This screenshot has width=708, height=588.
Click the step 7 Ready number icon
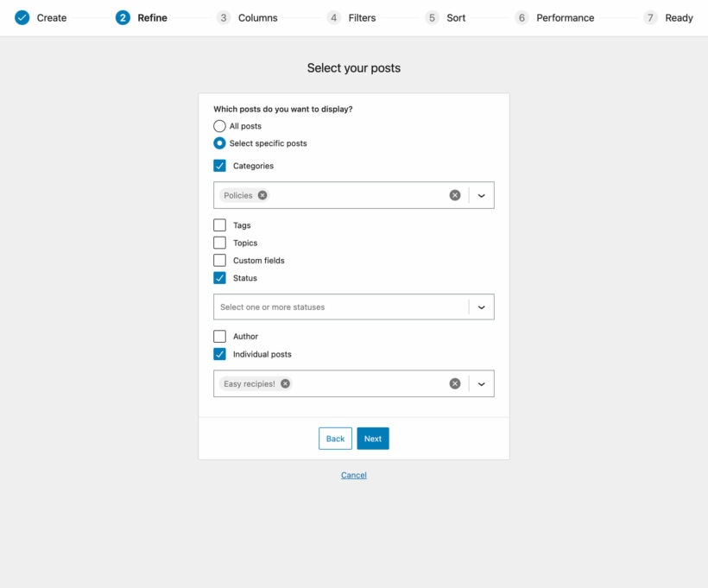point(650,17)
